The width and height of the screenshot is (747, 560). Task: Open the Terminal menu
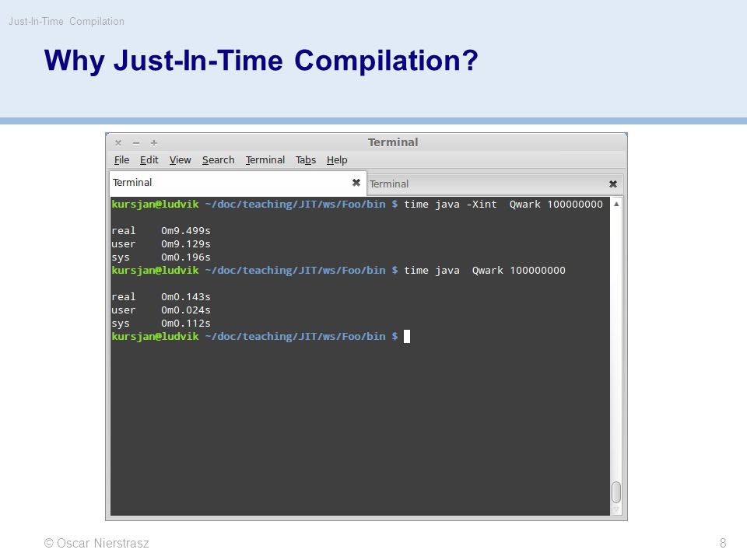[265, 160]
